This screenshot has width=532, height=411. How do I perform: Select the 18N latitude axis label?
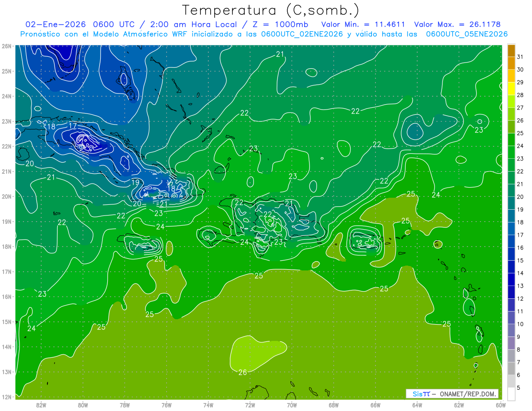[6, 247]
